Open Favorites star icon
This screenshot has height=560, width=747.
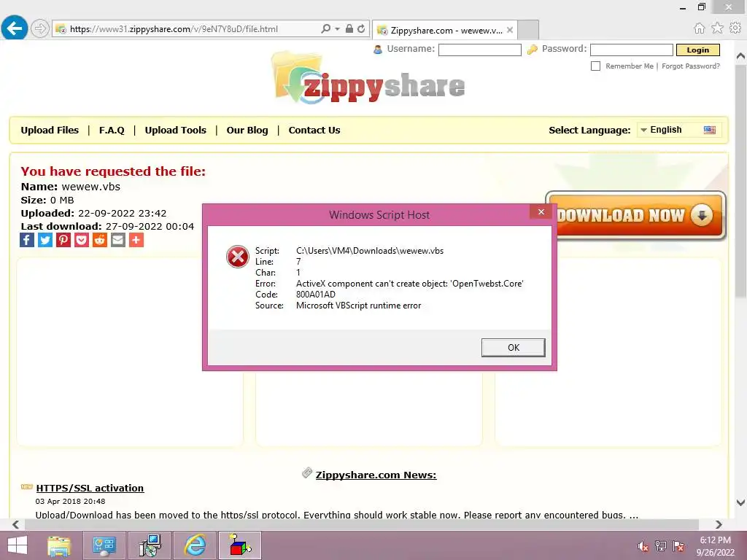717,28
